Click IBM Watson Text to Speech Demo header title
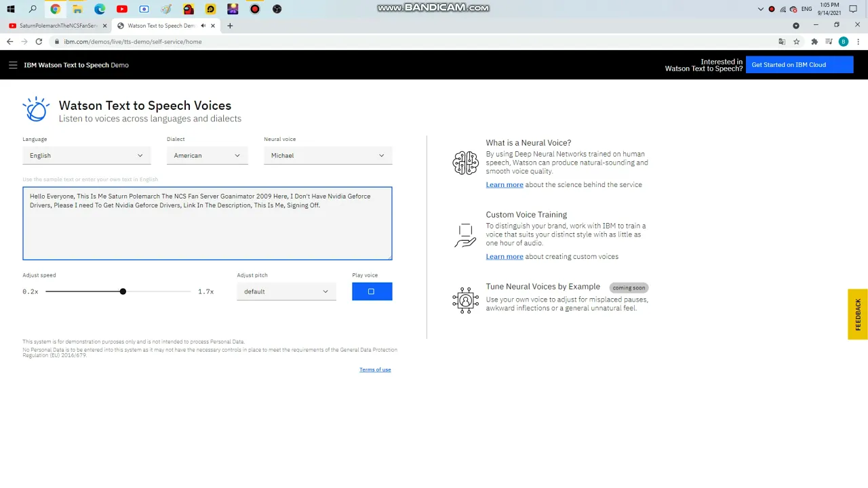The width and height of the screenshot is (868, 488). click(x=76, y=65)
